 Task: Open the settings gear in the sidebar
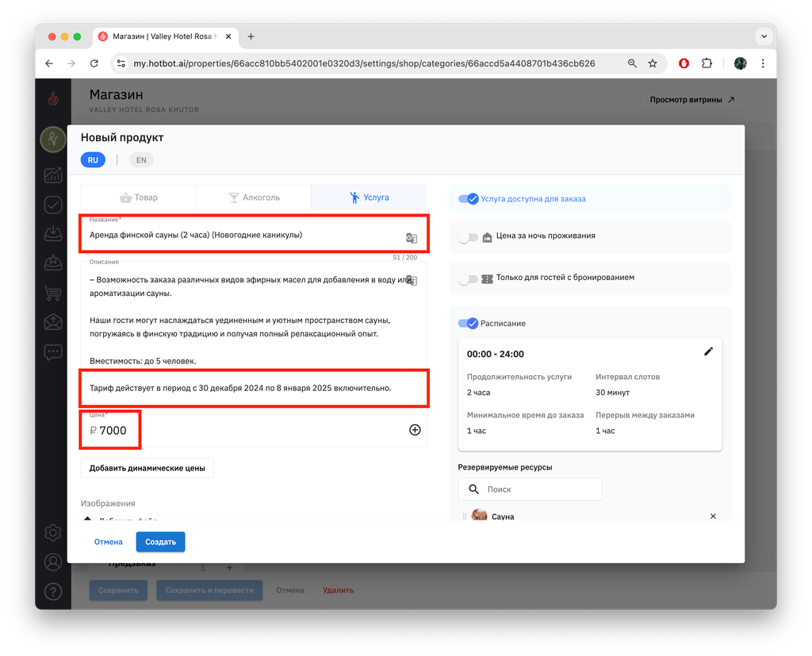[x=53, y=533]
